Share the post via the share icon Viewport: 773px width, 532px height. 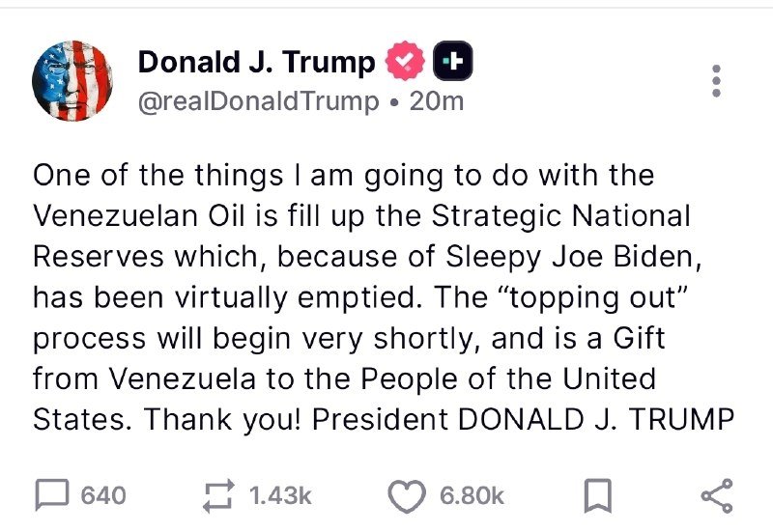click(x=717, y=495)
